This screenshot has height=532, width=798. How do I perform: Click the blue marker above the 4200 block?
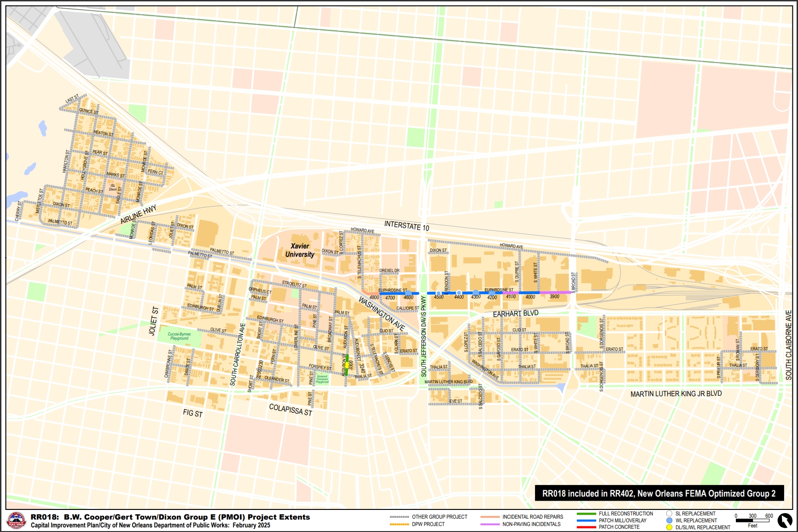(492, 293)
